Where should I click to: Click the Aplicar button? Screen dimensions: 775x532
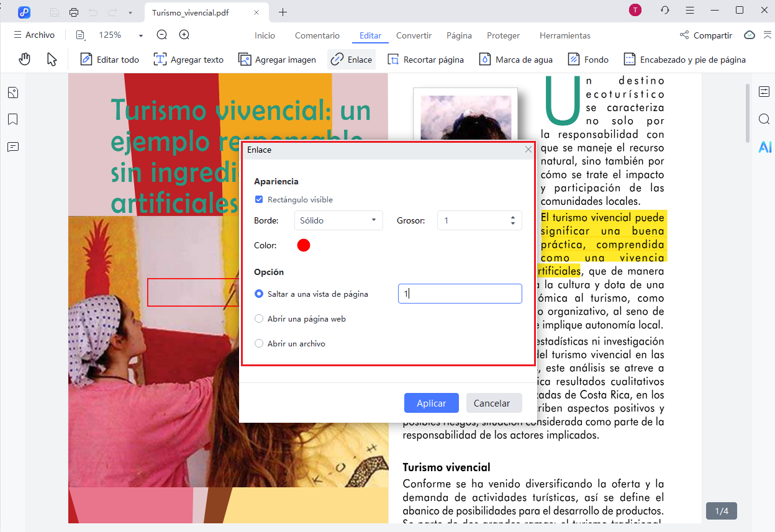pos(431,403)
